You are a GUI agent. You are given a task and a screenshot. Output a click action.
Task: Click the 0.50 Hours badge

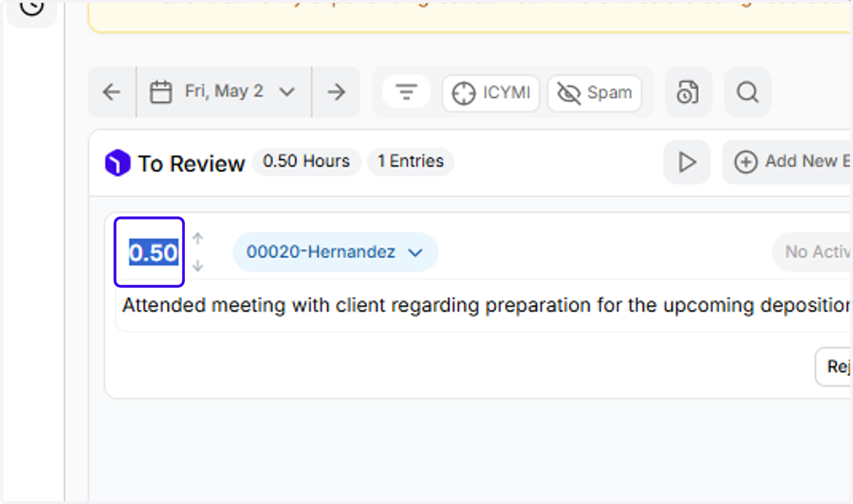tap(306, 161)
